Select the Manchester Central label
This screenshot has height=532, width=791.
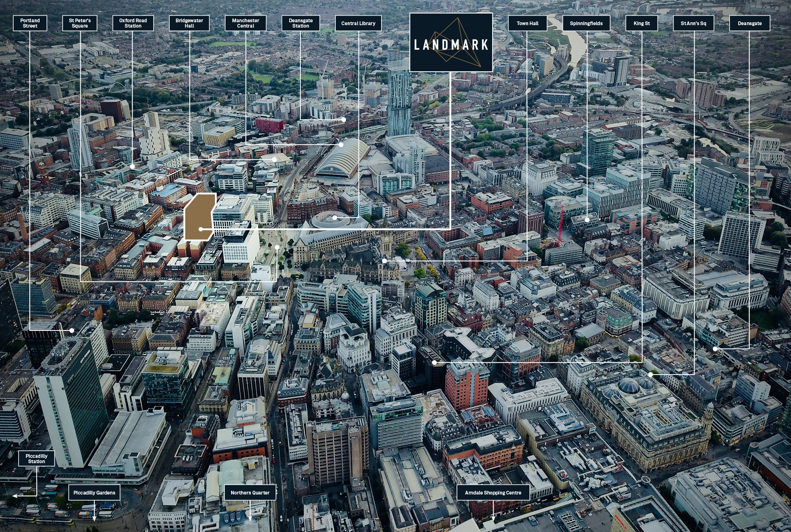pyautogui.click(x=246, y=23)
